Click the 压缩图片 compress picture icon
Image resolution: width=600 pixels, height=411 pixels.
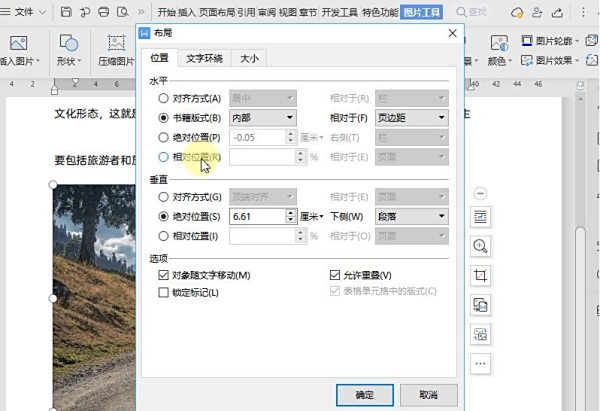116,42
